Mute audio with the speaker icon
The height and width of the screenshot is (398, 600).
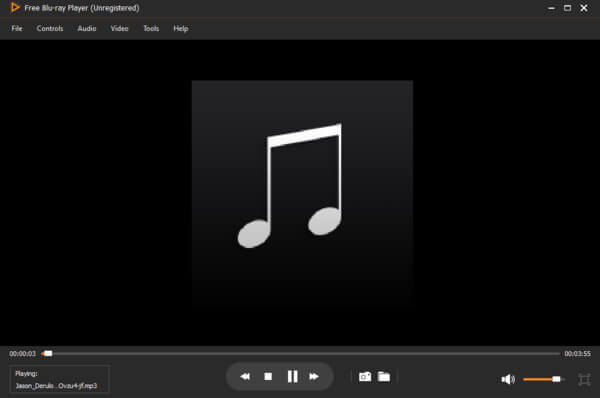click(508, 379)
